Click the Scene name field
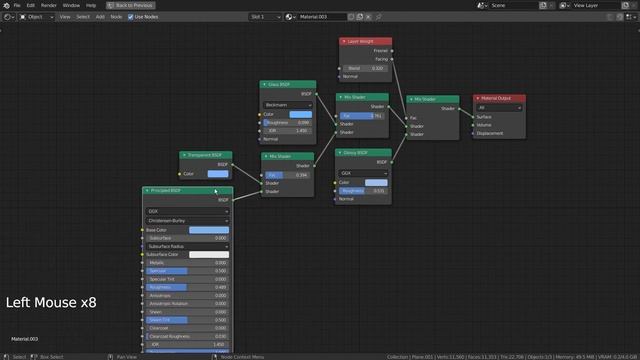This screenshot has height=360, width=640. (513, 5)
